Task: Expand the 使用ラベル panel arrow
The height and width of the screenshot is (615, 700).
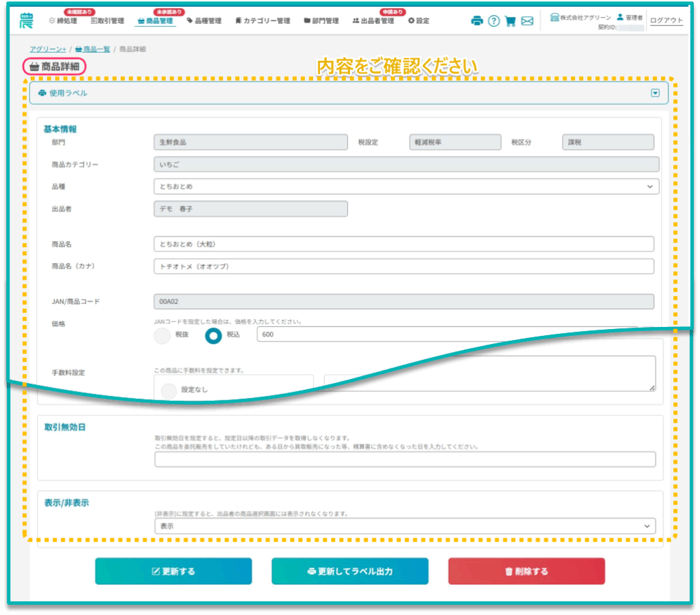Action: 655,93
